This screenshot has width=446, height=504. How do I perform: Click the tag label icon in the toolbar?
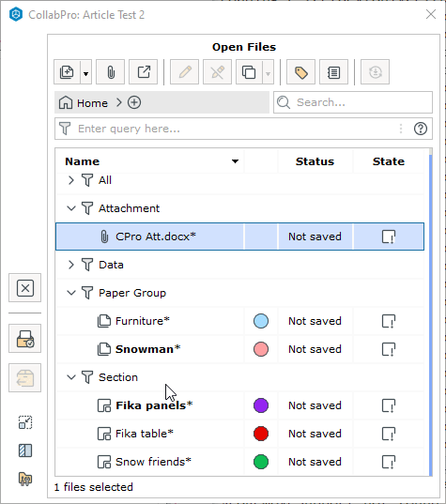[x=300, y=72]
